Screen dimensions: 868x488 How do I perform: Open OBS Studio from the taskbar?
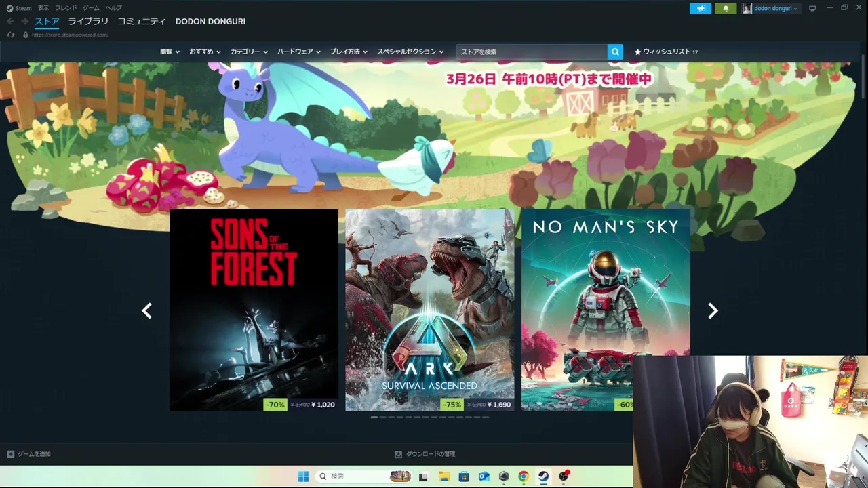point(564,476)
